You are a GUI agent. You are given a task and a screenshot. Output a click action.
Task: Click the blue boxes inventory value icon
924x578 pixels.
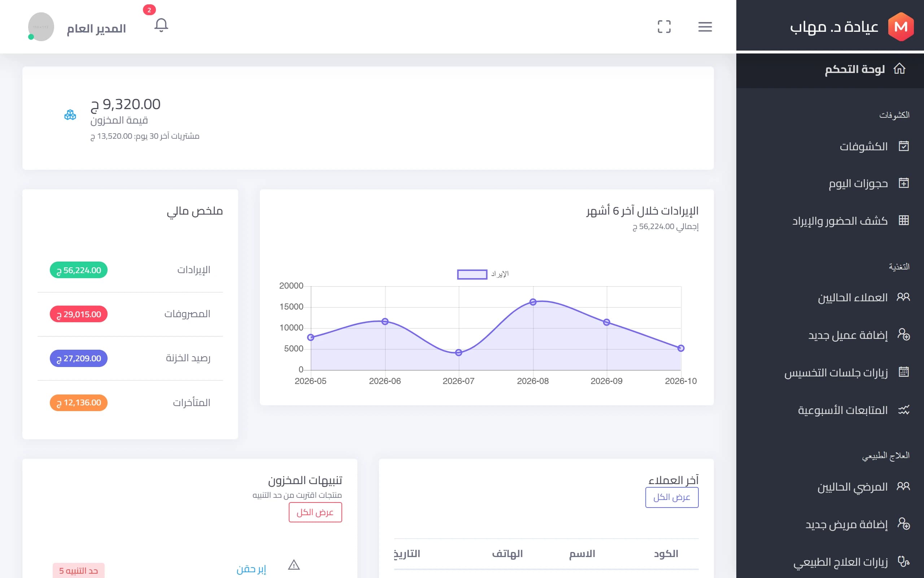pos(70,115)
